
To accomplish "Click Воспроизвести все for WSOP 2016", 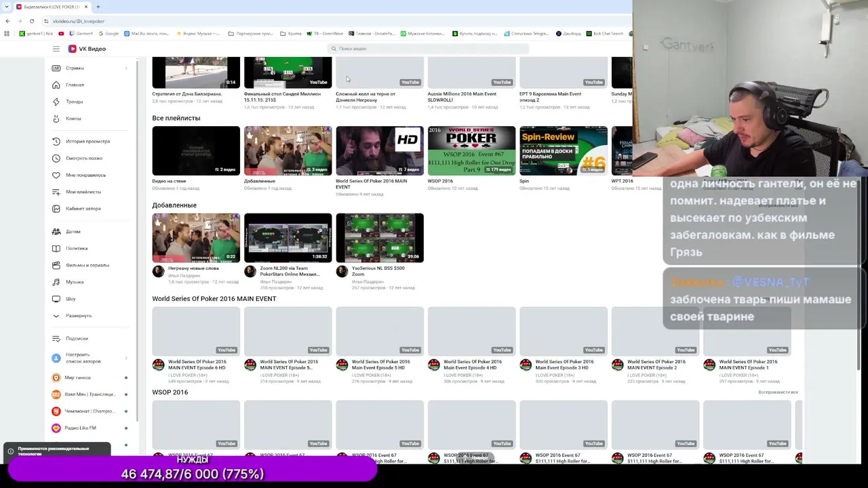I will click(x=778, y=392).
